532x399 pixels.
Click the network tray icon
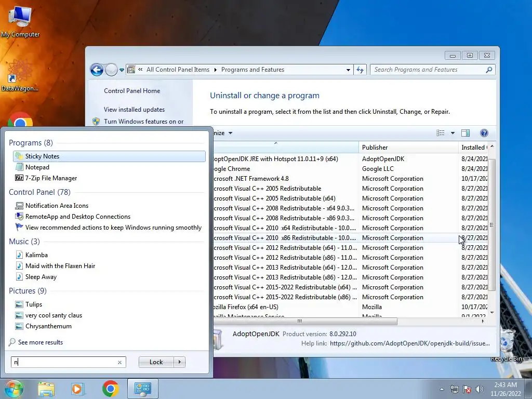pos(454,389)
